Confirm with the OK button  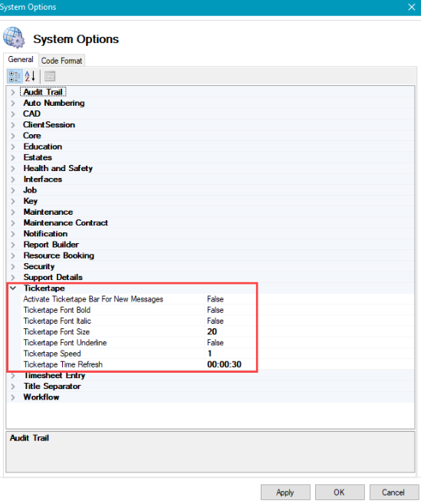click(340, 492)
